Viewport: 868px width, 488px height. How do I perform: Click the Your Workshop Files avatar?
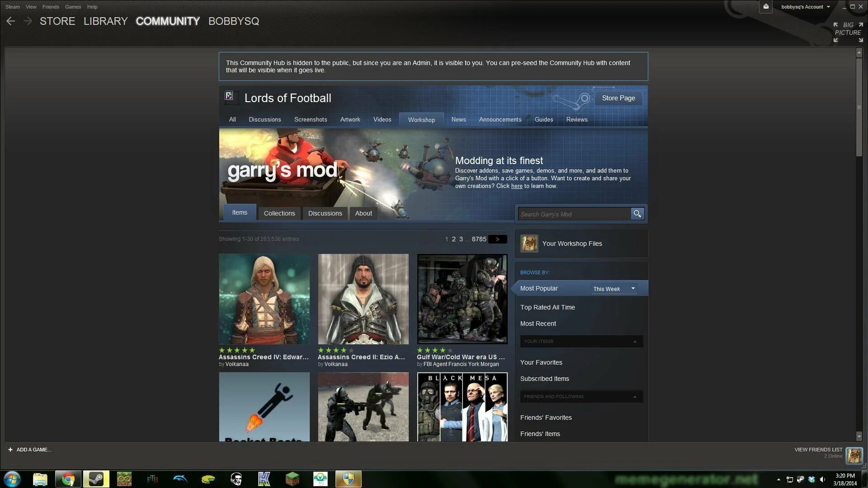coord(529,244)
